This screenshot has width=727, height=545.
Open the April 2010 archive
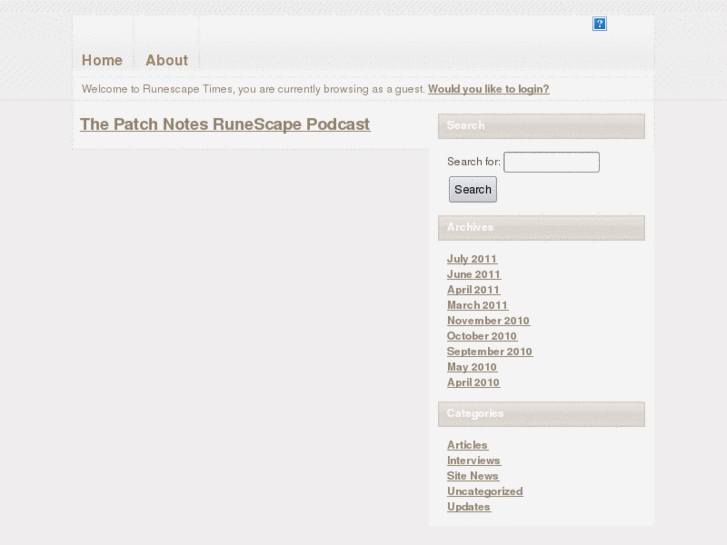[473, 383]
